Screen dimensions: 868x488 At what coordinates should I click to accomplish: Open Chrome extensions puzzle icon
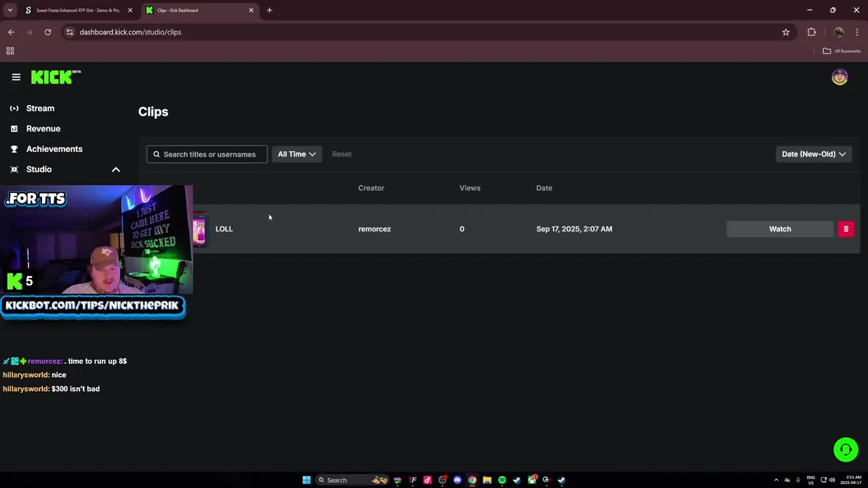point(811,32)
